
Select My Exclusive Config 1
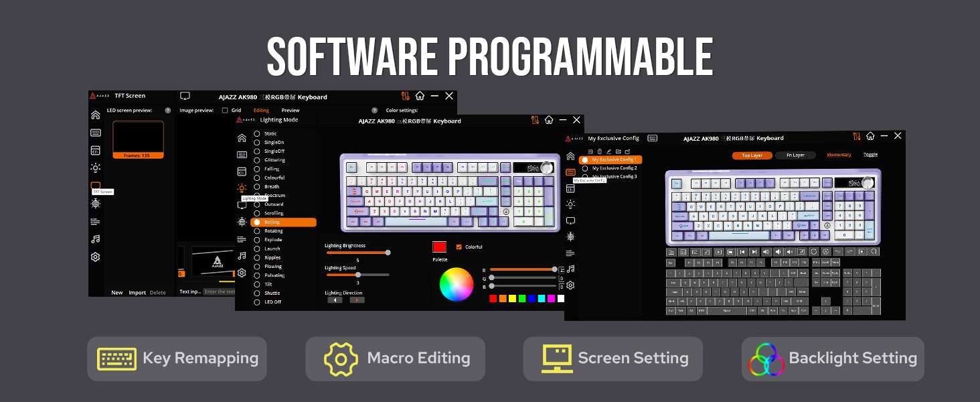(x=610, y=160)
